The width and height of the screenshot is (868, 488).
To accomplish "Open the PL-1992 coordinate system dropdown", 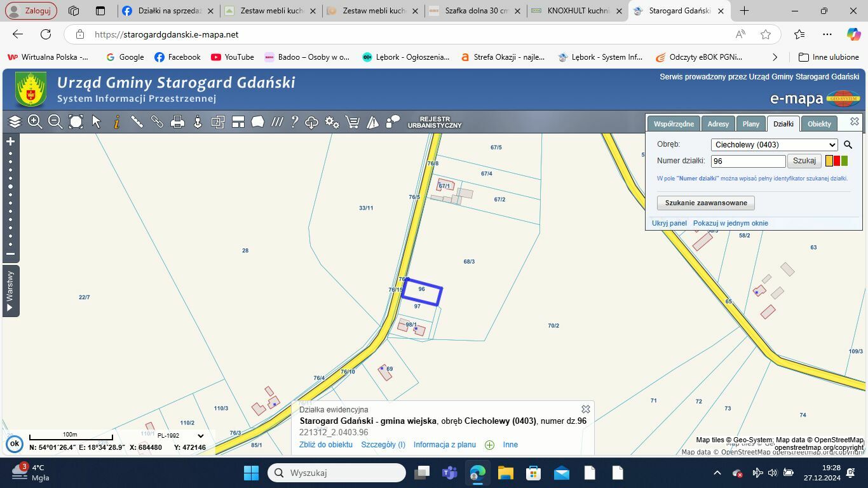I will click(180, 436).
